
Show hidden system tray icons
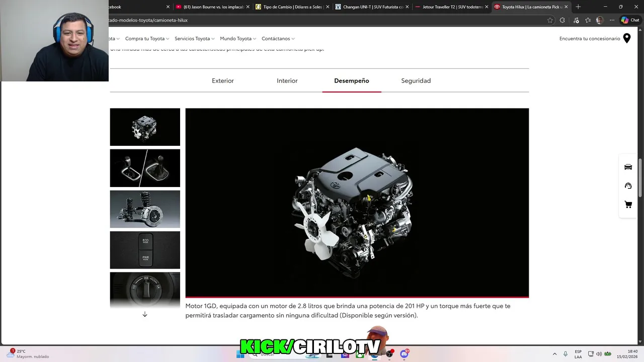554,354
